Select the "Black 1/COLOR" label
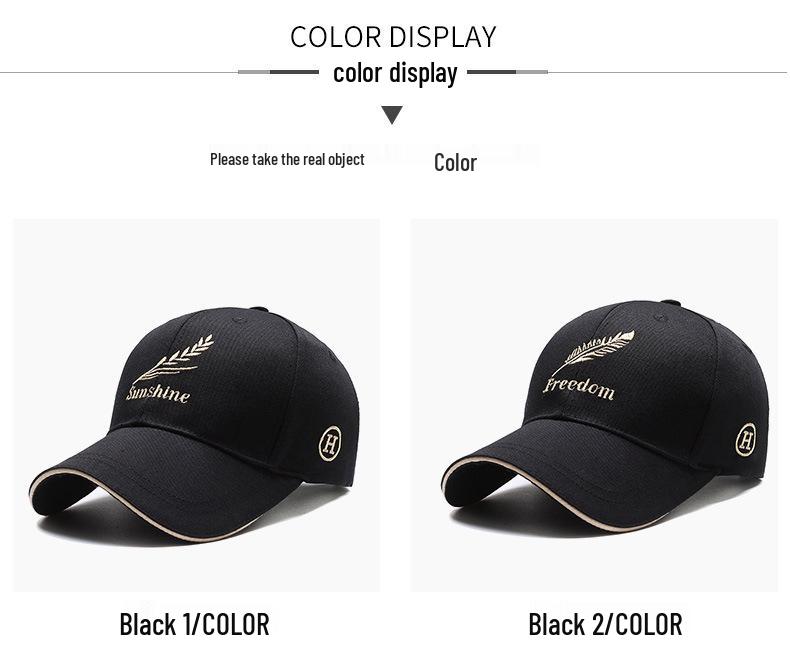This screenshot has height=649, width=790. click(194, 624)
